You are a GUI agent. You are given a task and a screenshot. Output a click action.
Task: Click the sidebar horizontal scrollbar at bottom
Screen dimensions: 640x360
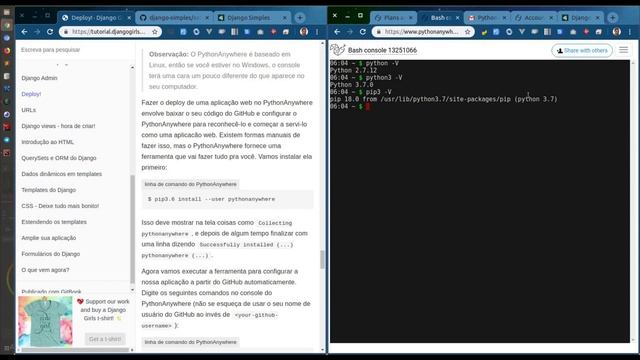[76, 350]
